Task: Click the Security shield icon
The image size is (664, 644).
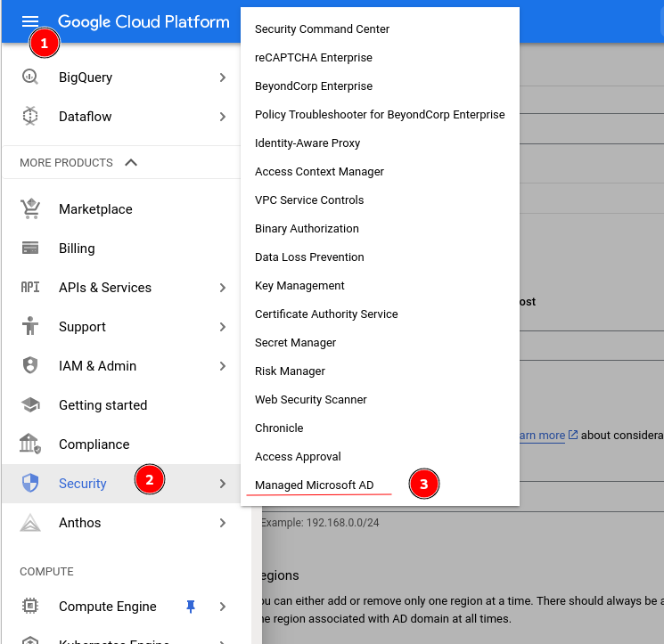Action: click(30, 483)
